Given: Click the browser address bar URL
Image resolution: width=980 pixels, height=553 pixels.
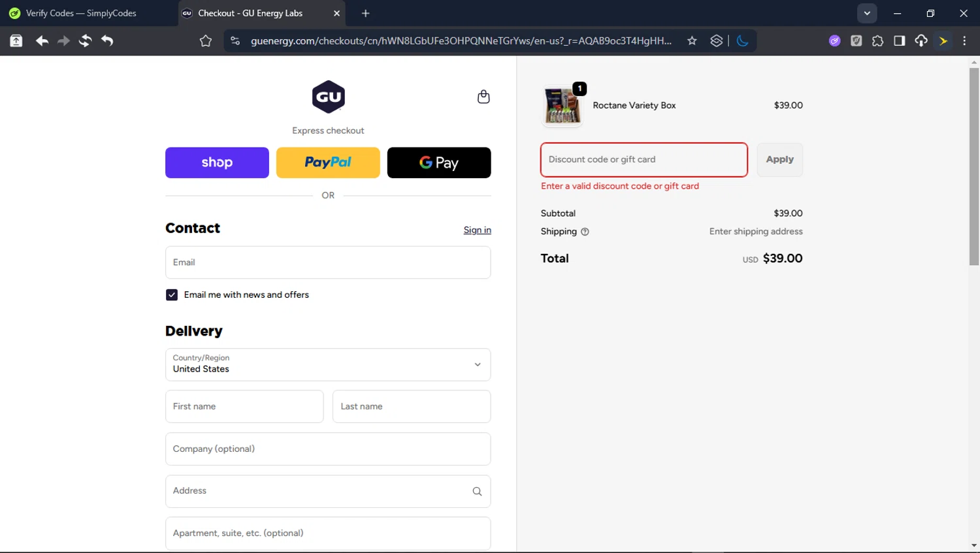Looking at the screenshot, I should [461, 40].
